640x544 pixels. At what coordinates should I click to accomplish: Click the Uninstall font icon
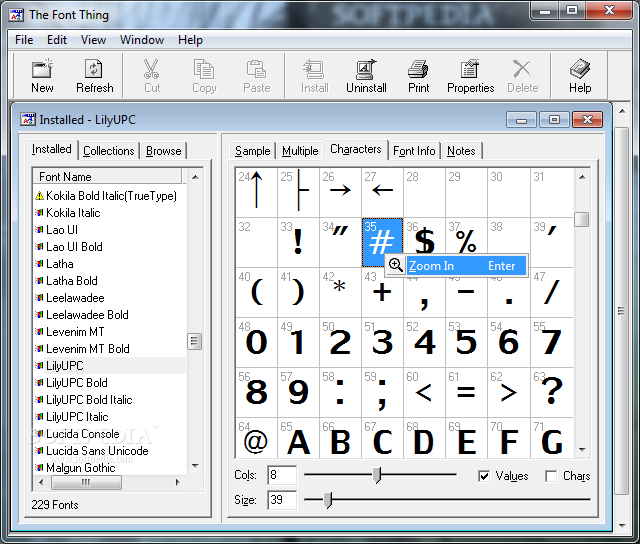tap(366, 69)
